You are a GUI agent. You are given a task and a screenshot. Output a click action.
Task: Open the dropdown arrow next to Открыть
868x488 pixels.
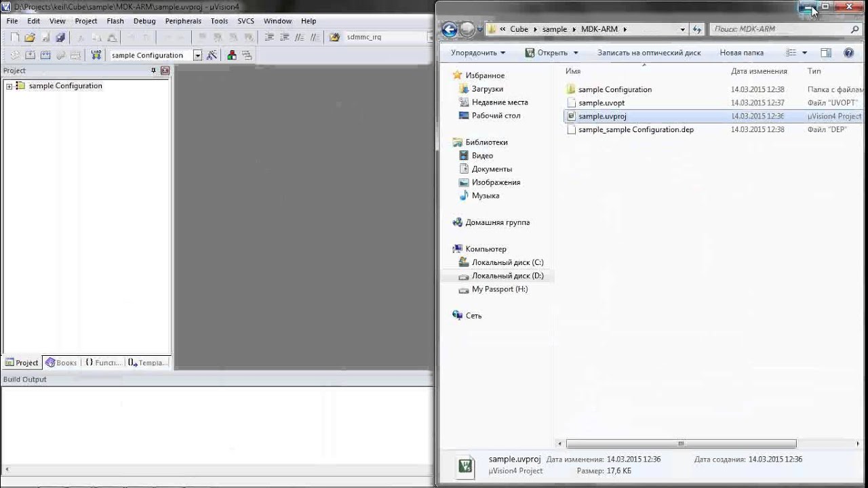coord(576,53)
